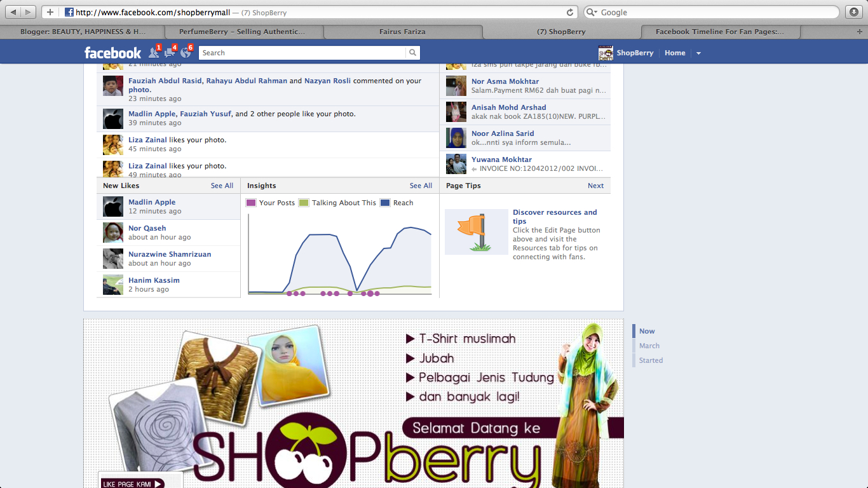The height and width of the screenshot is (488, 868).
Task: Jump to Started on timeline navigator
Action: tap(651, 360)
